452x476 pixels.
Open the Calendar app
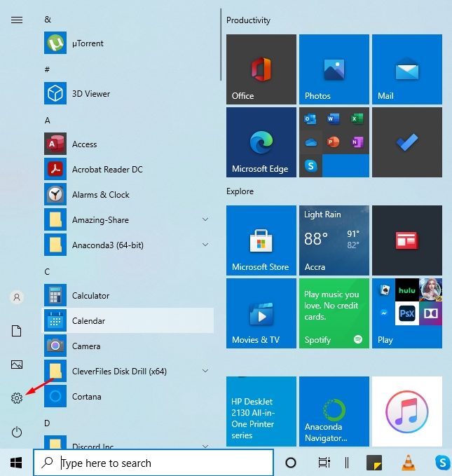128,320
